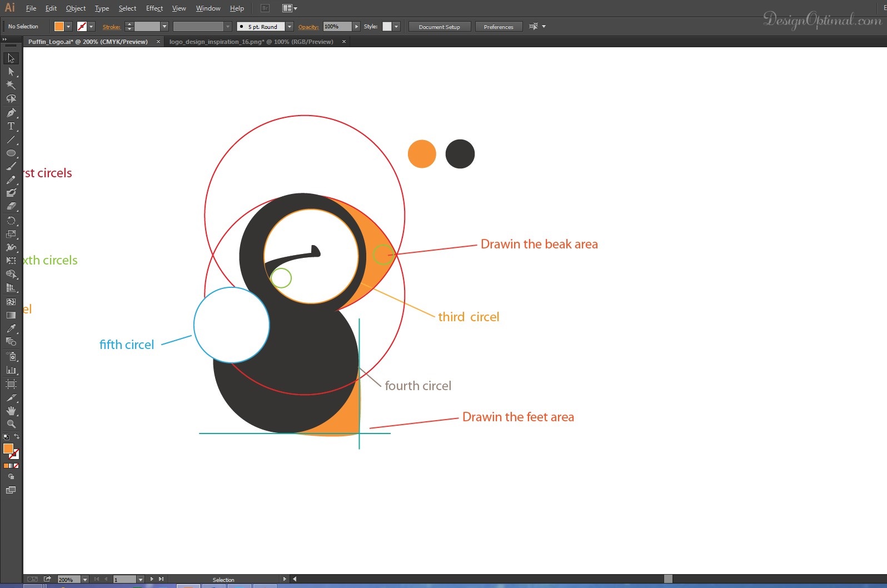The image size is (887, 588).
Task: Select the Blob Brush tool
Action: point(11,193)
